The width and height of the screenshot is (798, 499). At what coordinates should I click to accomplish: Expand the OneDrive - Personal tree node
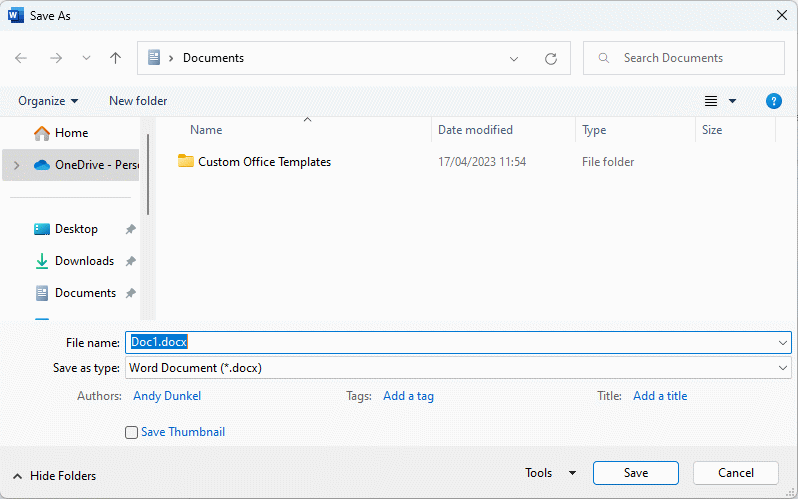pos(17,165)
